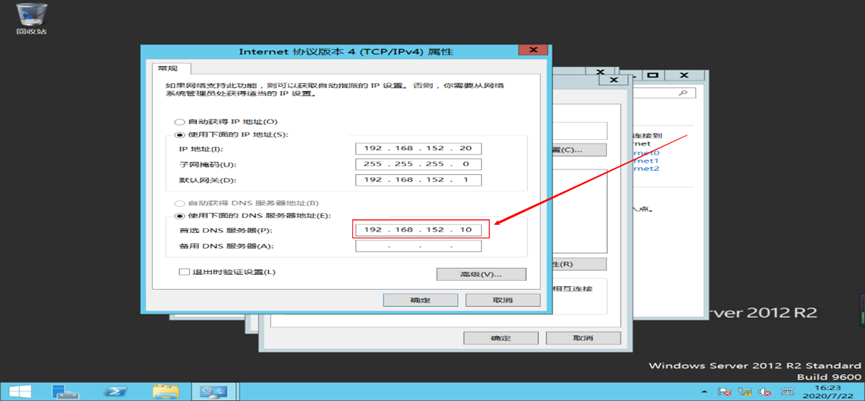
Task: Check the 退出时验证设置(L) checkbox
Action: tap(183, 272)
